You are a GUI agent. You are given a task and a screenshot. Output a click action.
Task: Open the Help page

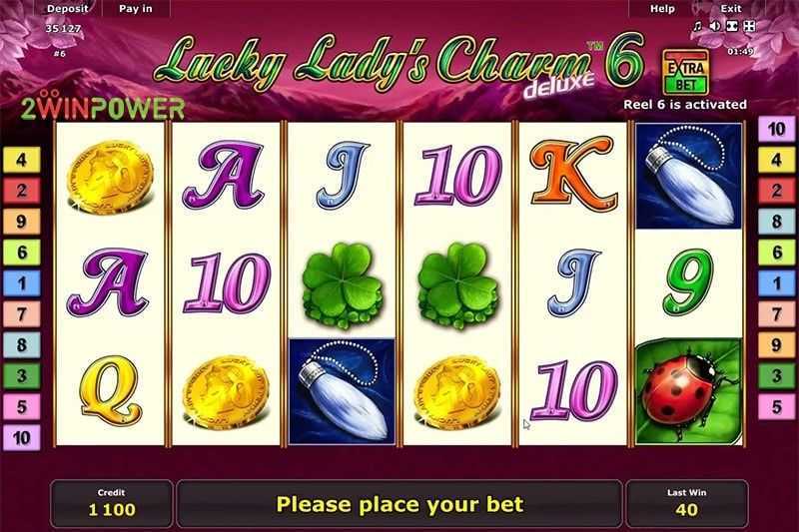click(x=662, y=9)
